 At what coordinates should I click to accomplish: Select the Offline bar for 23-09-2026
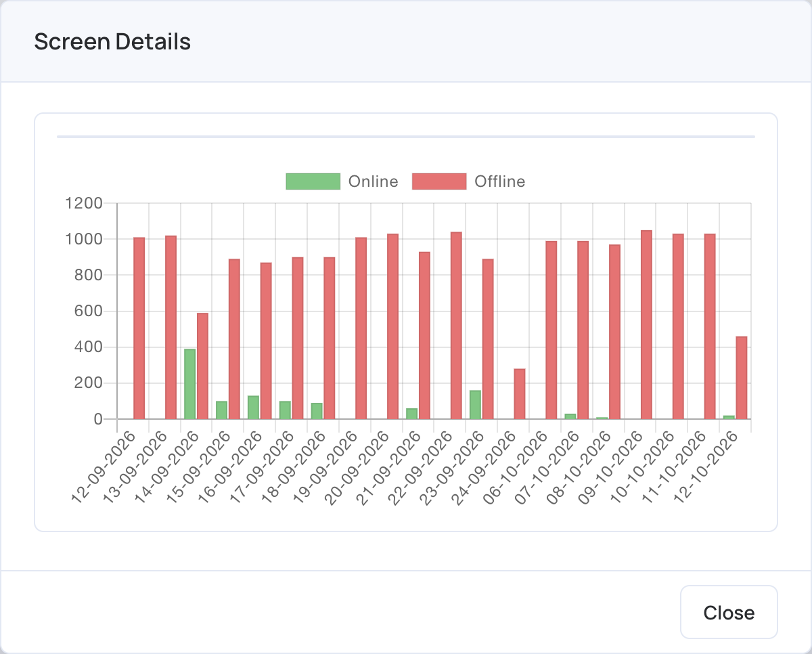pos(488,339)
